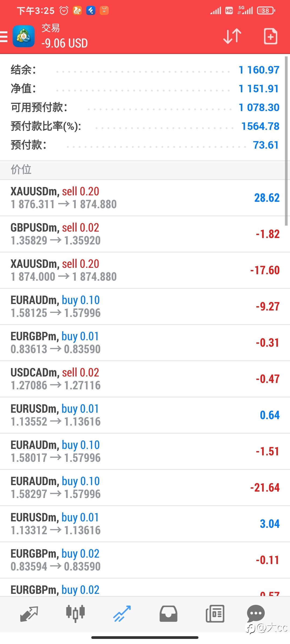
Task: Sort positions with the up-down arrows icon
Action: pyautogui.click(x=232, y=36)
